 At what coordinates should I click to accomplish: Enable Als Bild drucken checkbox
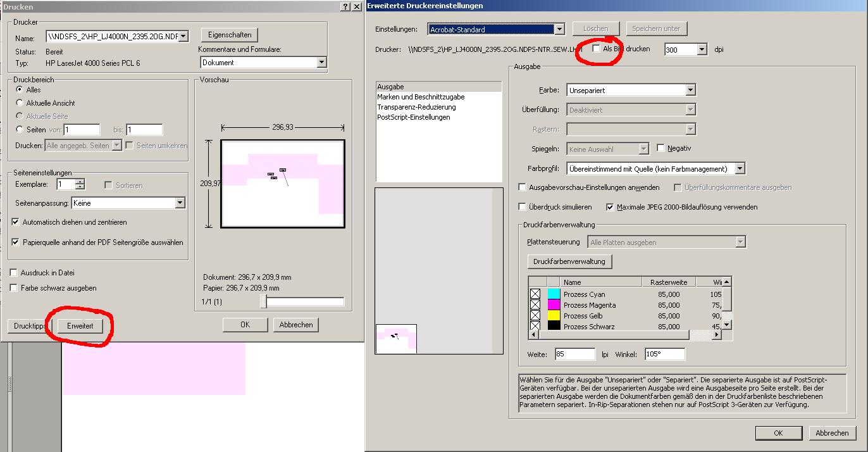tap(597, 48)
